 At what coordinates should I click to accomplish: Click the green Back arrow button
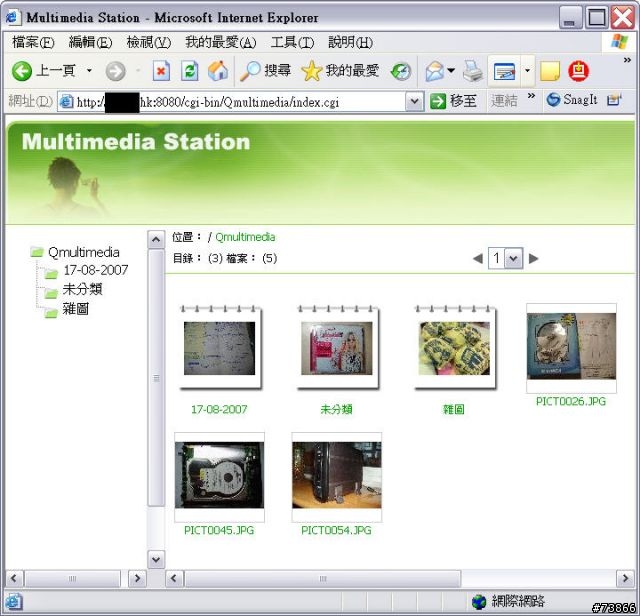pyautogui.click(x=21, y=71)
